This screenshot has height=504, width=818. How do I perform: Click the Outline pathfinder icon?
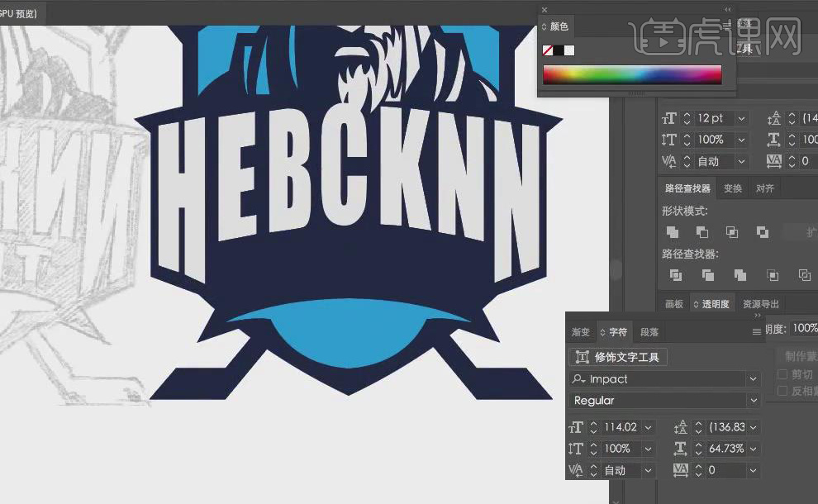pos(805,275)
